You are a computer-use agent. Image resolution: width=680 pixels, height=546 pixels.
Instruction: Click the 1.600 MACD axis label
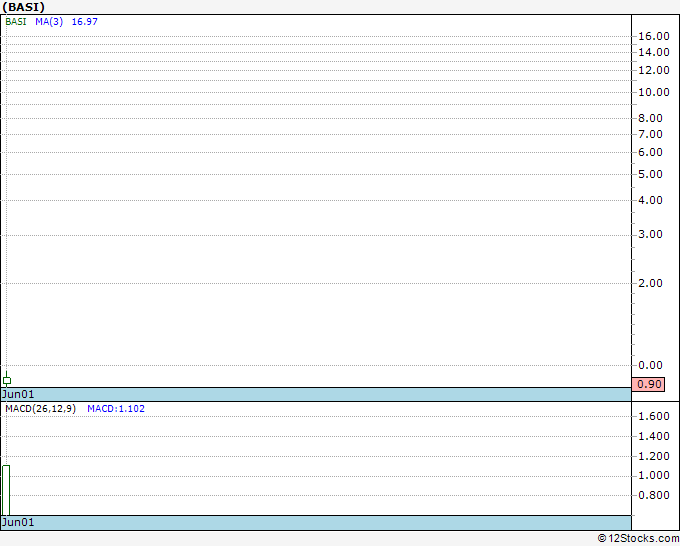pyautogui.click(x=654, y=416)
